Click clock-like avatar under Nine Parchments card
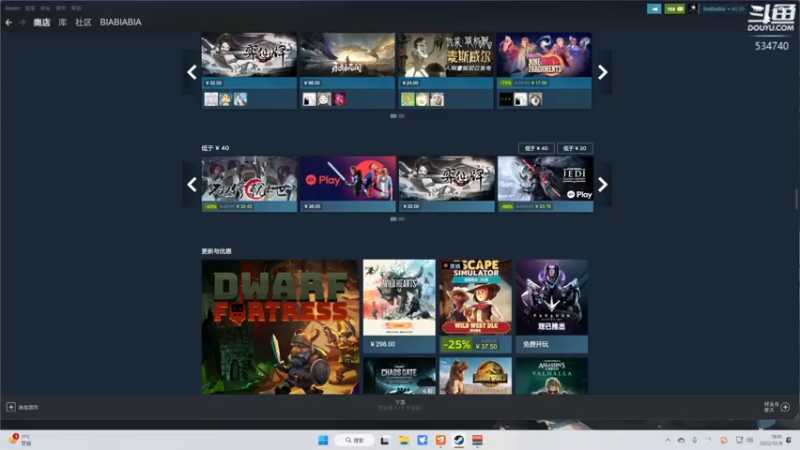The width and height of the screenshot is (800, 450). coord(535,99)
